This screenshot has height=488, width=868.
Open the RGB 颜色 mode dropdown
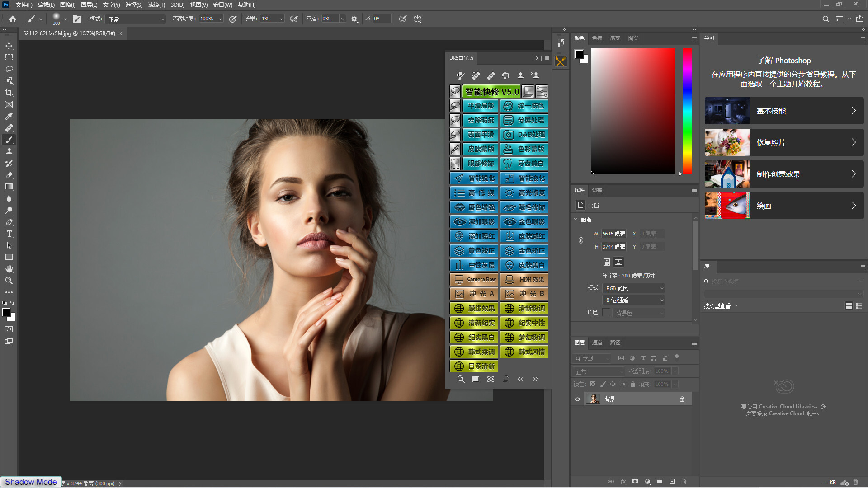pyautogui.click(x=633, y=288)
